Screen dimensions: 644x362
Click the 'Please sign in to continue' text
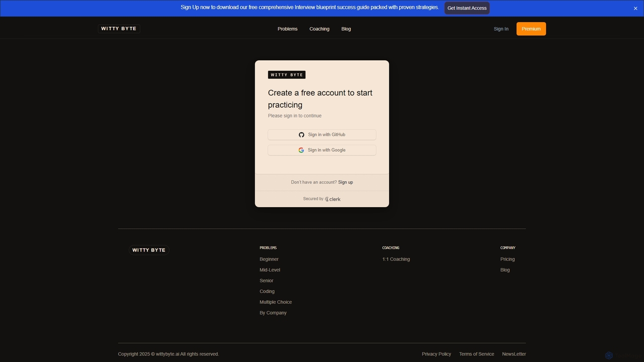[295, 116]
